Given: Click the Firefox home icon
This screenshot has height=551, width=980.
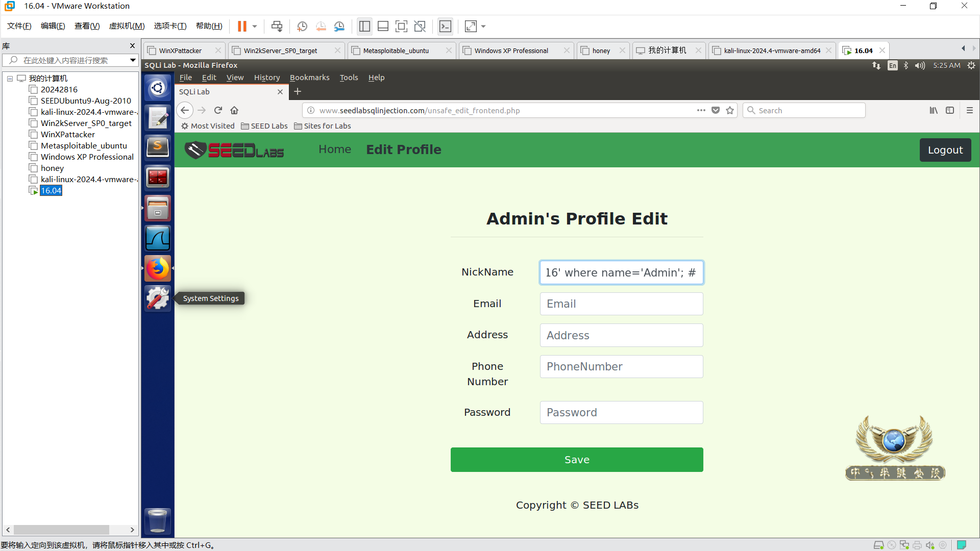Looking at the screenshot, I should (x=234, y=110).
